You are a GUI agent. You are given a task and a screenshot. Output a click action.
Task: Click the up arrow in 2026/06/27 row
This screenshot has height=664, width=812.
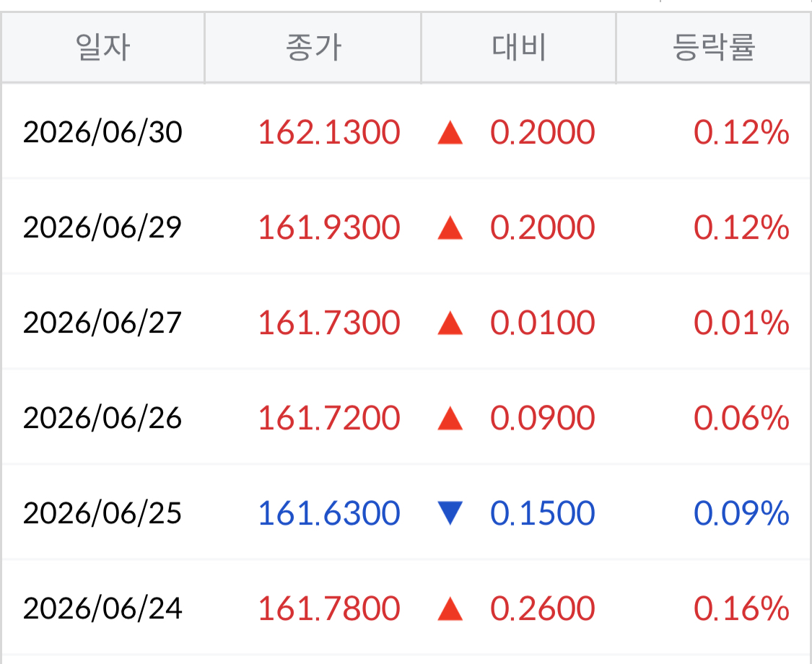point(450,323)
